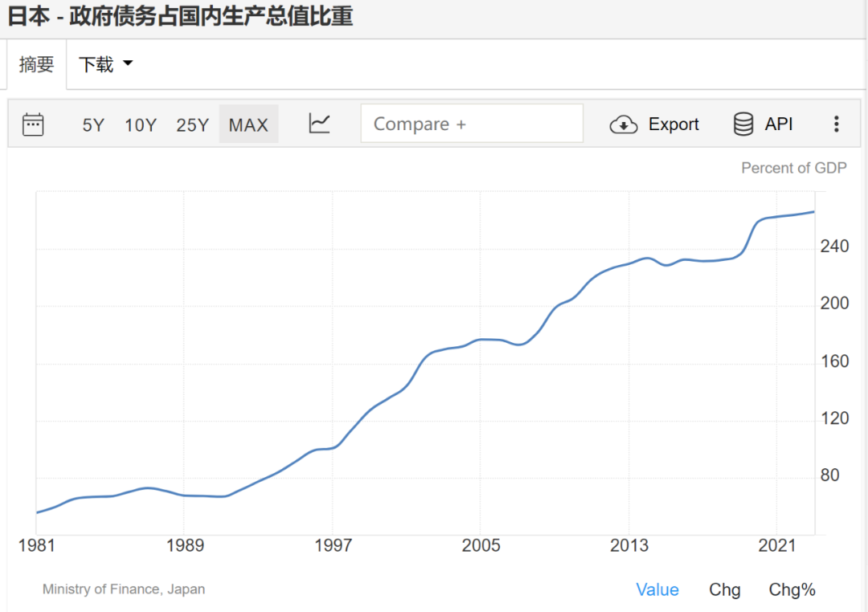
Task: Click the Compare + input field
Action: (x=472, y=124)
